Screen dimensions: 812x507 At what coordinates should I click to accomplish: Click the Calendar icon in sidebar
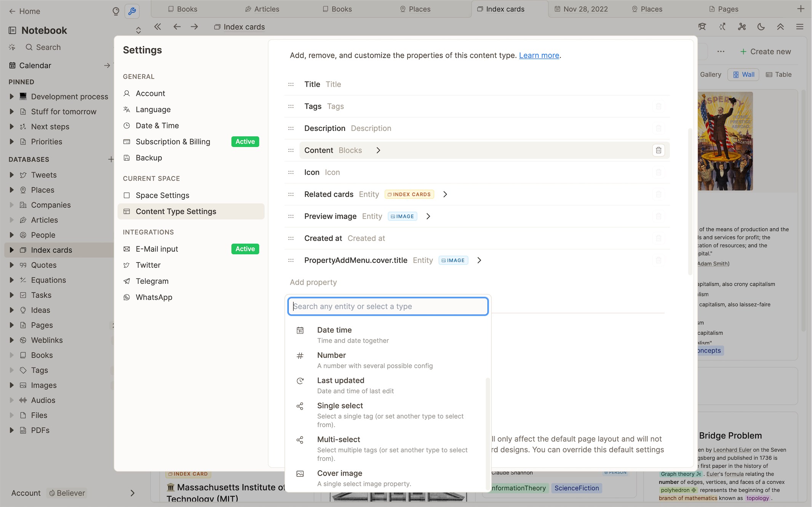pyautogui.click(x=12, y=65)
